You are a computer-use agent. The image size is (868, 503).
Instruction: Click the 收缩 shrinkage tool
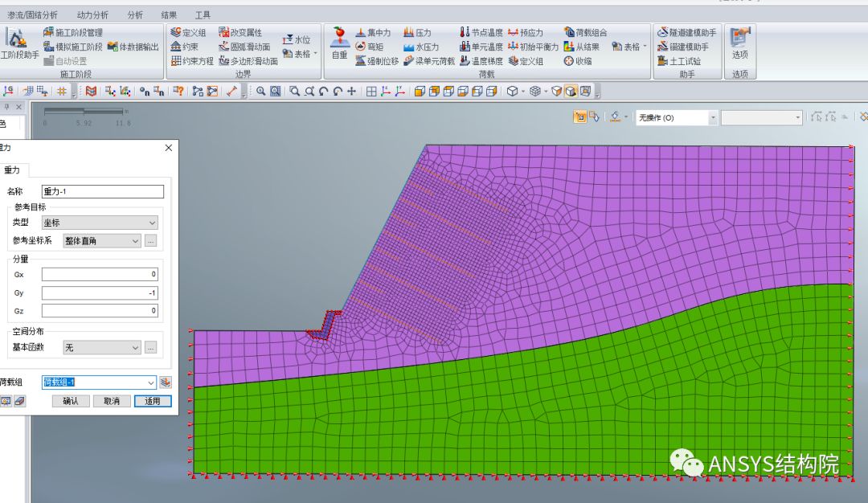coord(577,61)
